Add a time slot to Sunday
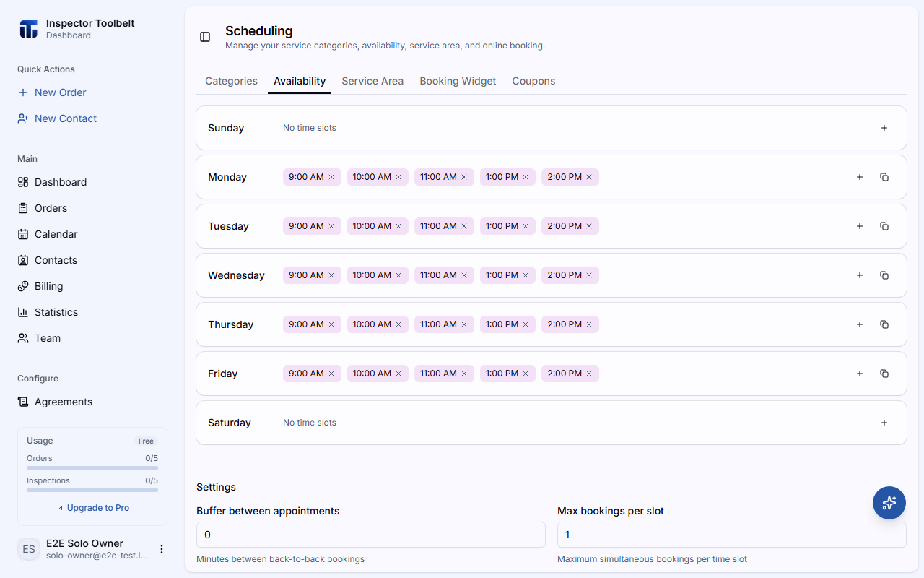This screenshot has width=924, height=578. point(884,128)
